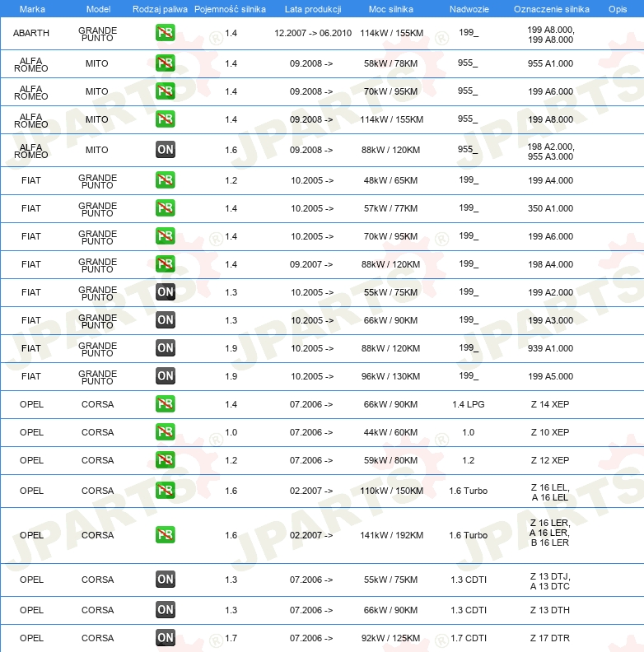This screenshot has height=652, width=644.
Task: Select the ABARTH brand cell
Action: tap(31, 33)
